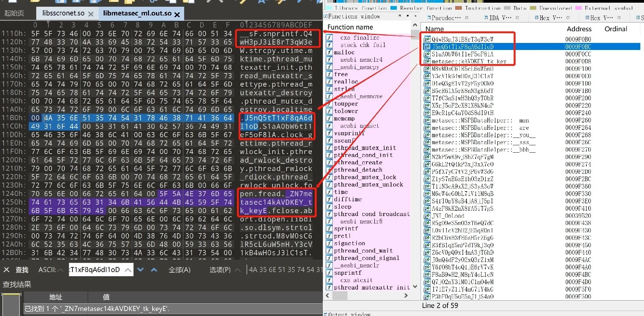Find next match with down arrow
The width and height of the screenshot is (644, 316).
tap(141, 269)
